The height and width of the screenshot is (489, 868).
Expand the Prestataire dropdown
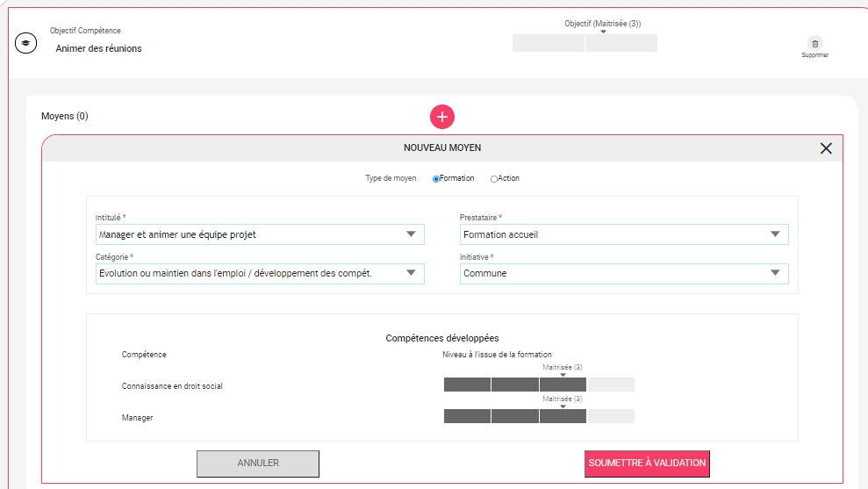624,234
